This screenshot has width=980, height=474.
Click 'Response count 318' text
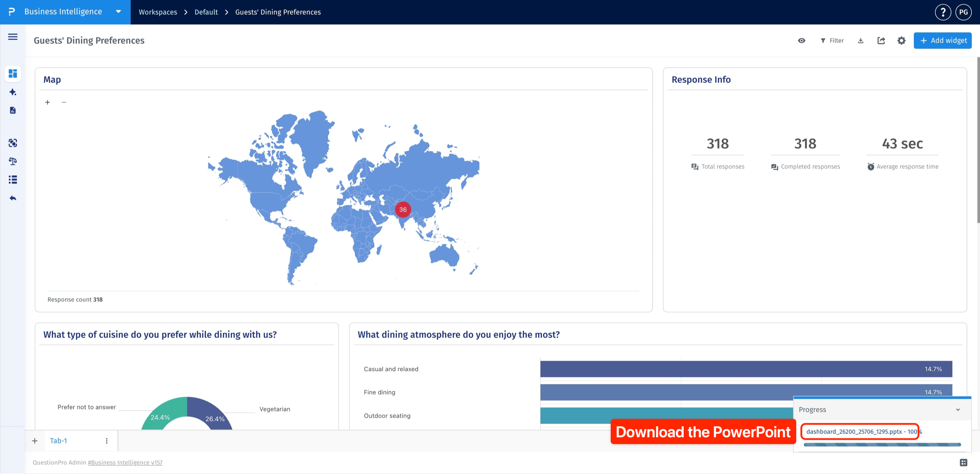75,299
